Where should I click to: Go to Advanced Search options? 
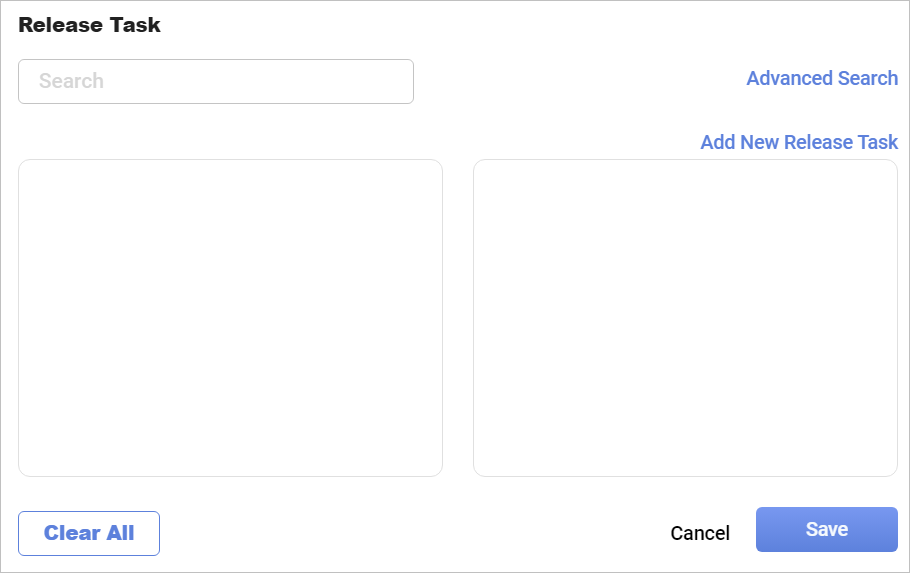[822, 78]
